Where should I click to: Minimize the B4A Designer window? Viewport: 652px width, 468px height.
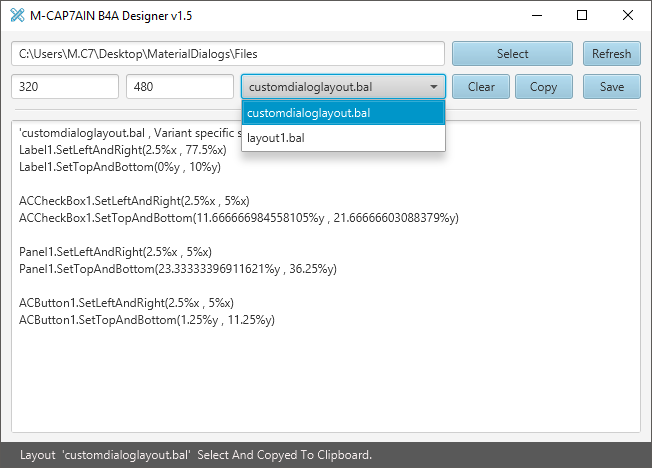[x=537, y=15]
